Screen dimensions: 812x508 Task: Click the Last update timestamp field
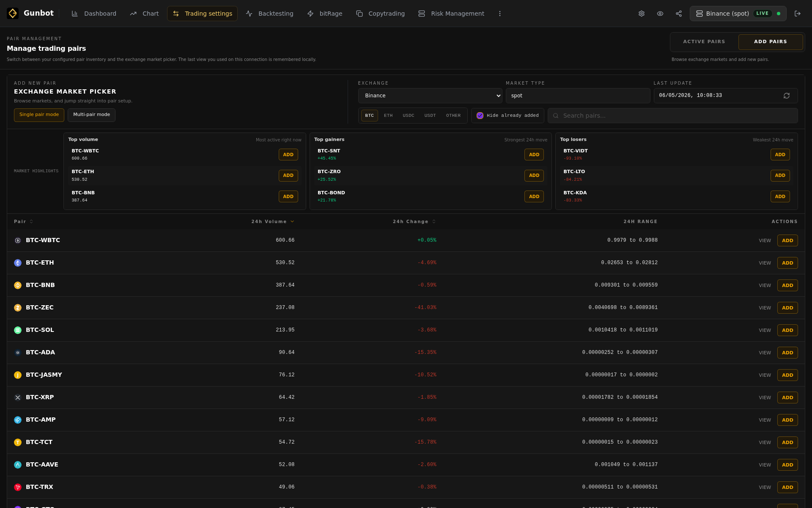click(726, 96)
